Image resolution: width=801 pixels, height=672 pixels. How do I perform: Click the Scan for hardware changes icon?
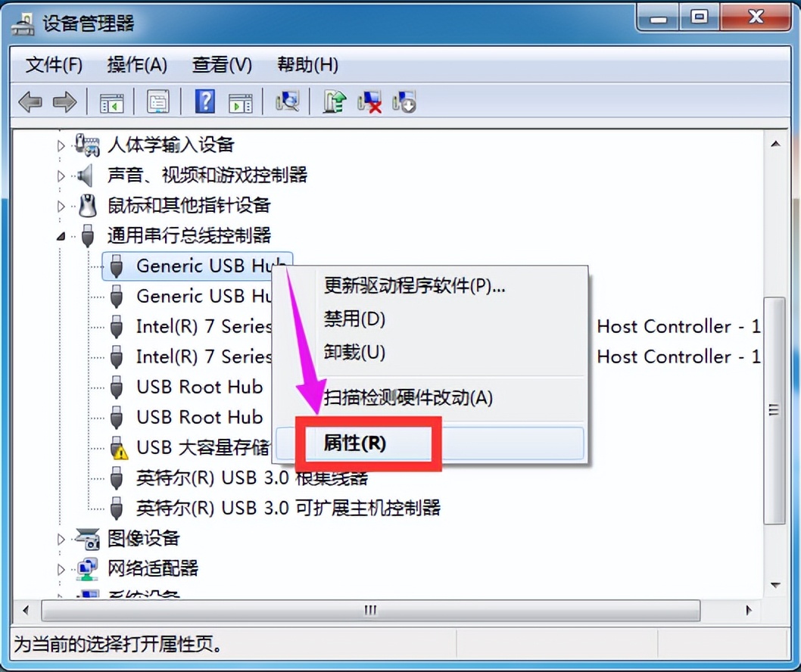(288, 101)
